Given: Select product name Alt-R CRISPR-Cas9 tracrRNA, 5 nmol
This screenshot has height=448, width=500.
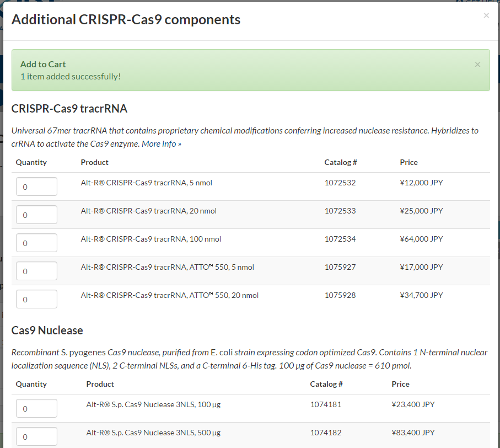Looking at the screenshot, I should [147, 183].
